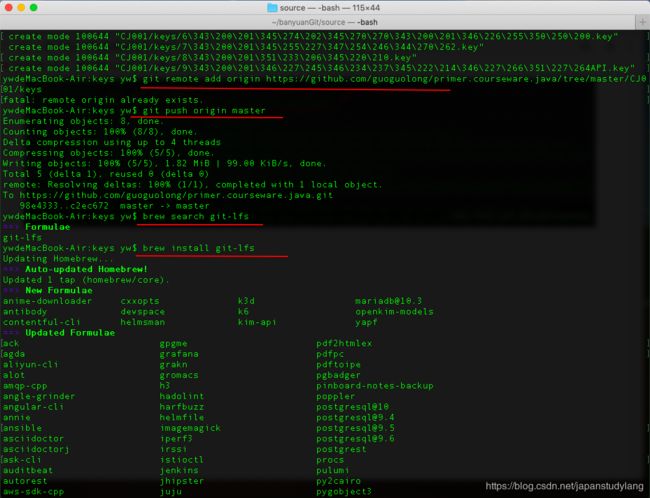Image resolution: width=650 pixels, height=498 pixels.
Task: Click 'Delta compression using up to 4 threads'
Action: tap(112, 142)
